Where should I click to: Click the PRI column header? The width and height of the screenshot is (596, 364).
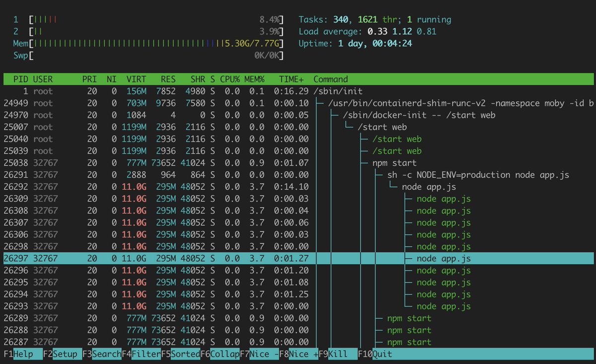(90, 79)
